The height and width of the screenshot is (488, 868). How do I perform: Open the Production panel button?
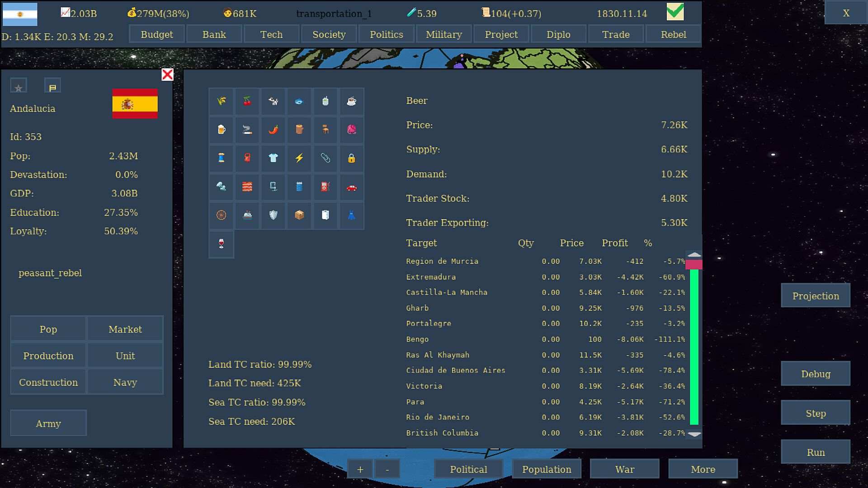click(x=48, y=356)
